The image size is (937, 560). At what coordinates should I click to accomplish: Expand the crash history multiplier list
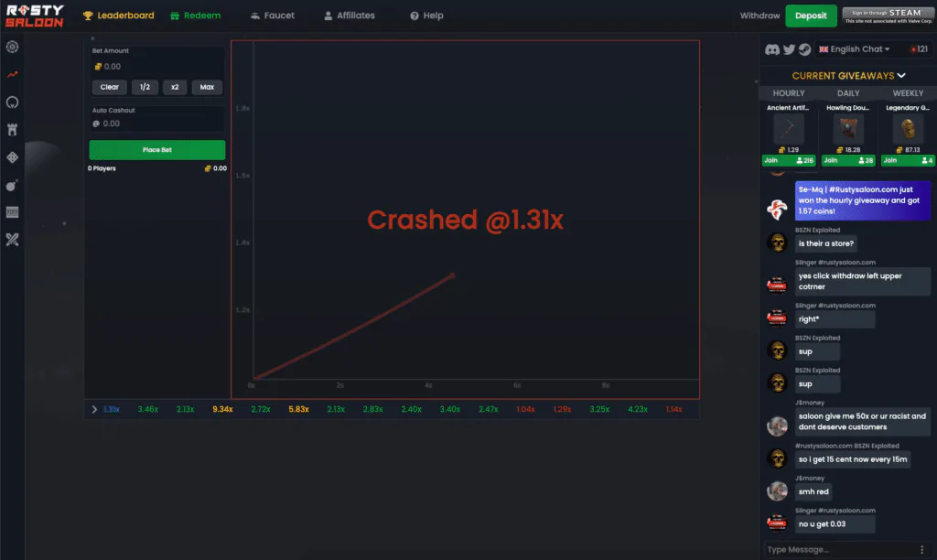click(94, 409)
